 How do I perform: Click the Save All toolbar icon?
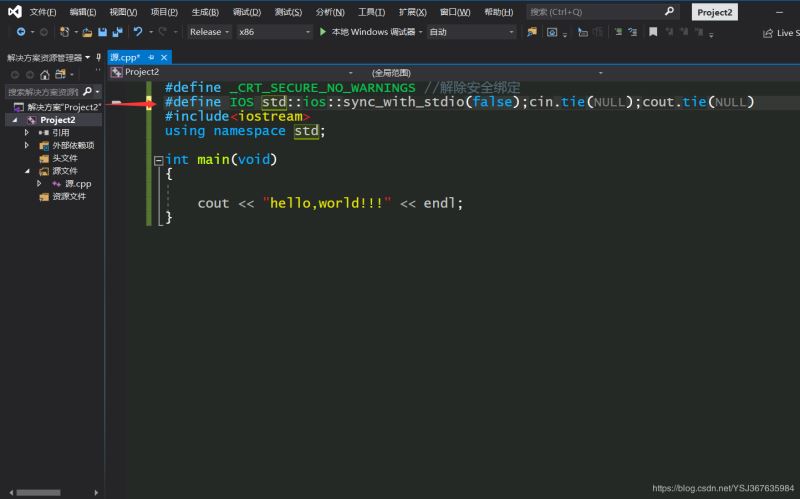pos(116,32)
